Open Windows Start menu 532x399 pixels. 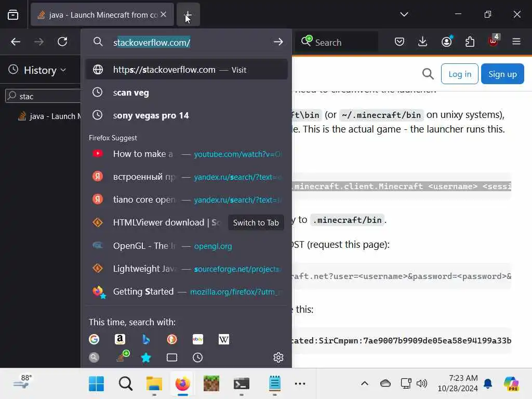pos(96,384)
